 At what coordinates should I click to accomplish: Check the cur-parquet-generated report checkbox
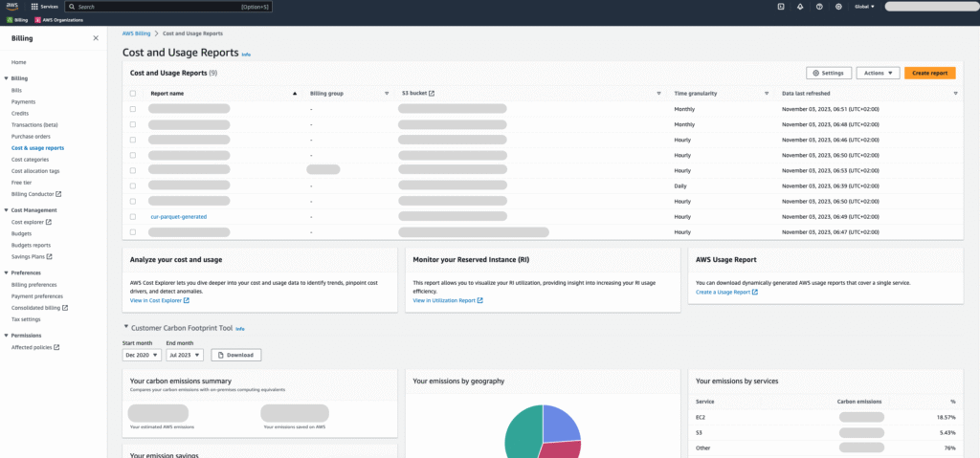pos(132,217)
